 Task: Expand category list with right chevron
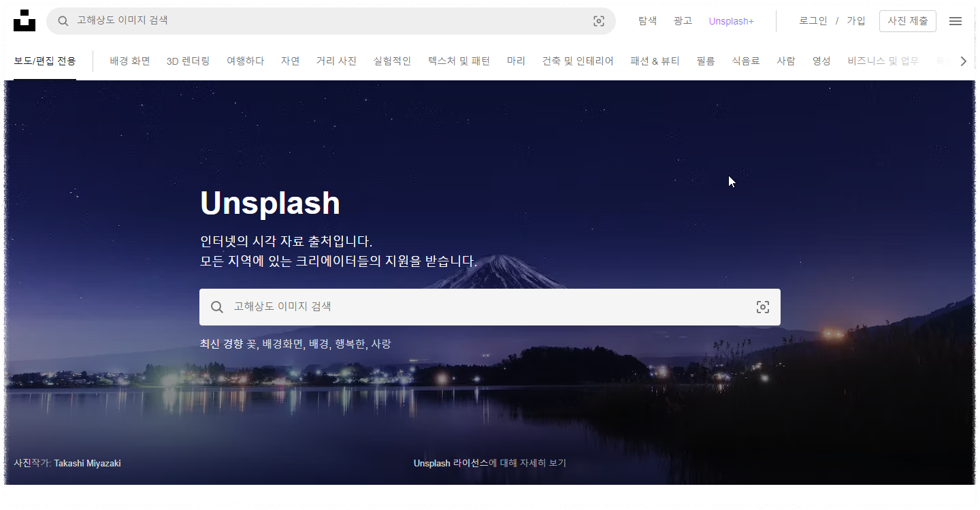[x=964, y=61]
